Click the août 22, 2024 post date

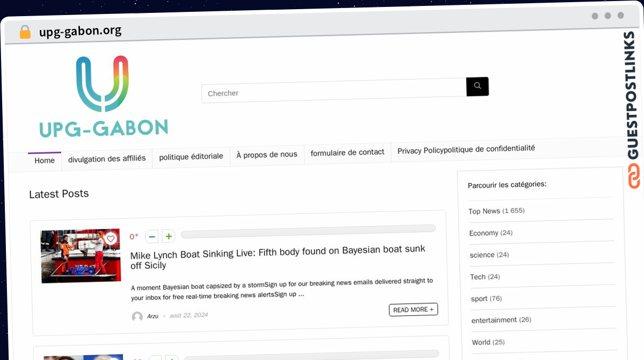pyautogui.click(x=188, y=315)
